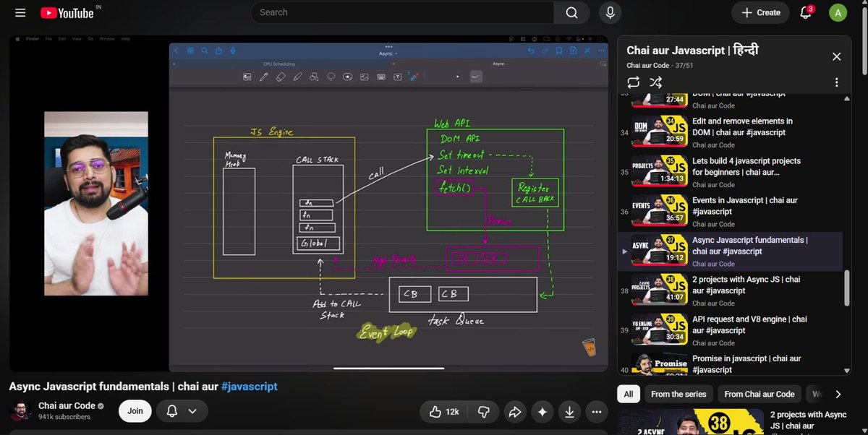
Task: Close the playlist panel
Action: (836, 56)
